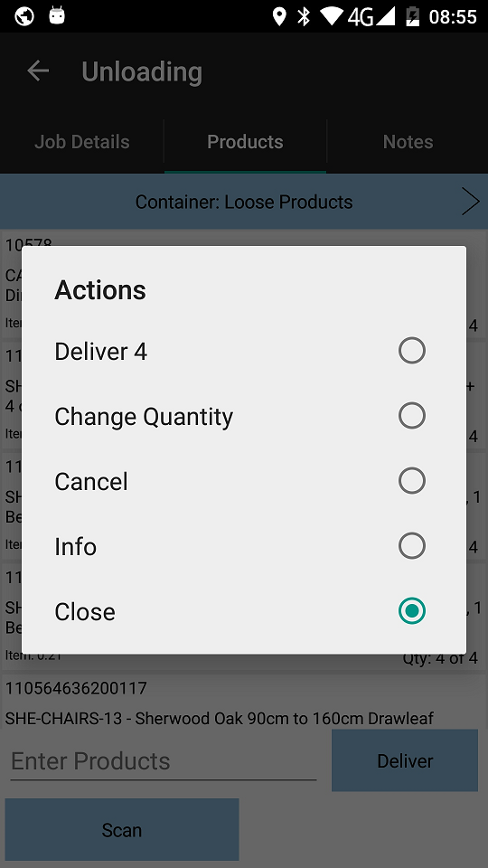Select the Deliver 4 radio button
The height and width of the screenshot is (868, 488).
click(412, 351)
